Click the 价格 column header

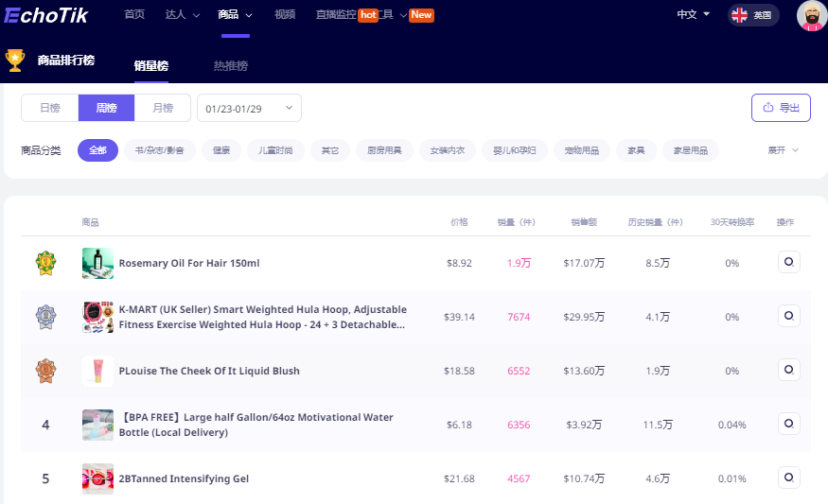click(x=459, y=222)
